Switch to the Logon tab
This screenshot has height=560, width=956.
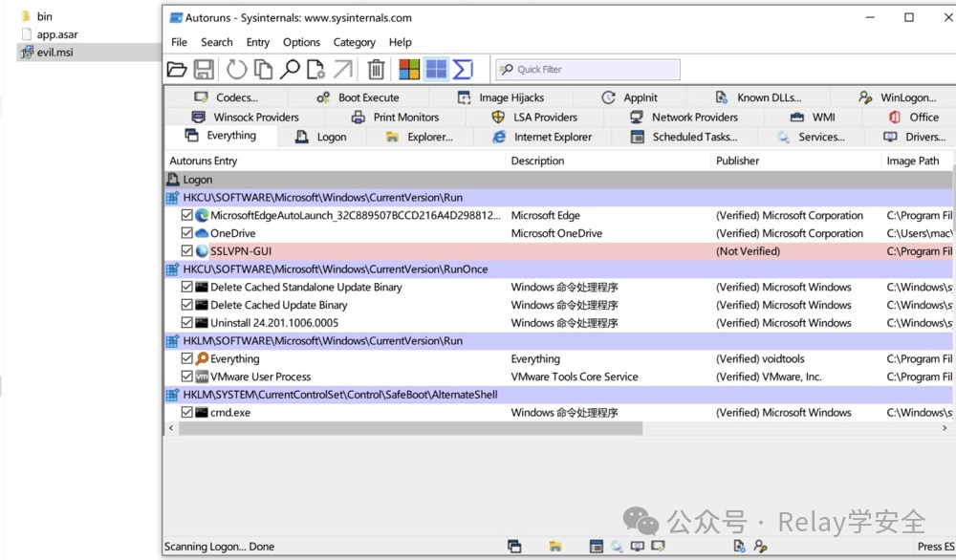click(x=320, y=137)
